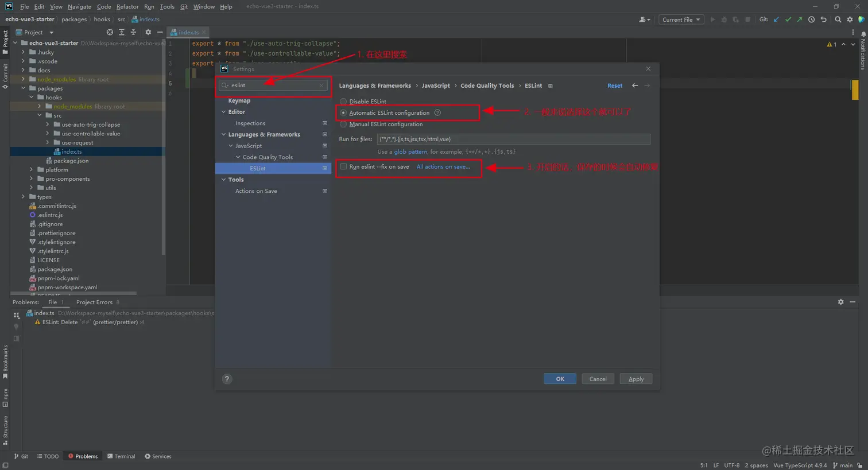
Task: Collapse the Tools settings node
Action: 224,180
